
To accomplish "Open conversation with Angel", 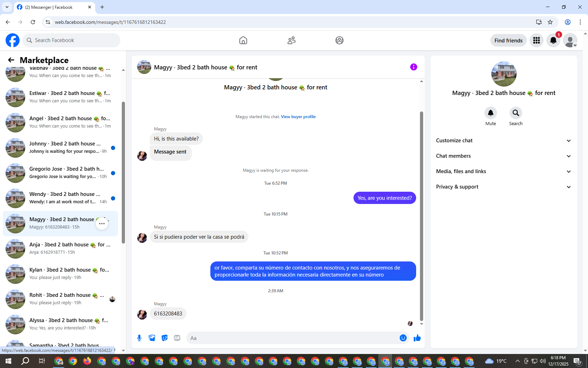I will 60,122.
